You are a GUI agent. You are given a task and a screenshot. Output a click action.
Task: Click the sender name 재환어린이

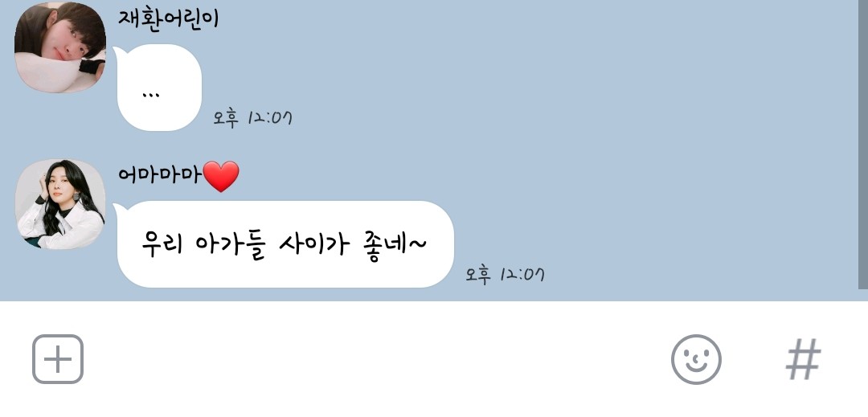tap(168, 18)
